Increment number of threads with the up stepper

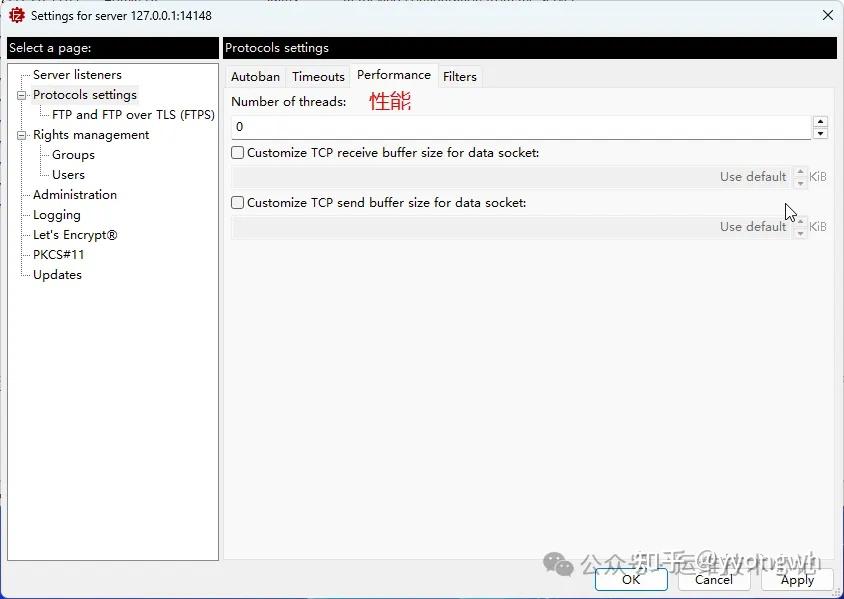pos(820,120)
